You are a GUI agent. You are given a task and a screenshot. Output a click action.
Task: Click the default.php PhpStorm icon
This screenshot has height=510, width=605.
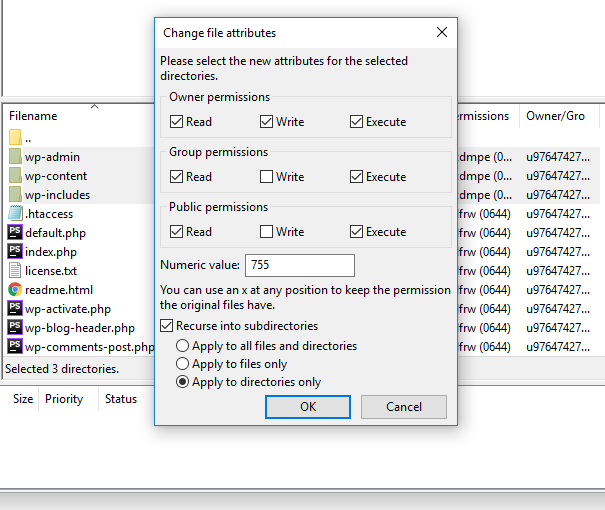tap(15, 232)
